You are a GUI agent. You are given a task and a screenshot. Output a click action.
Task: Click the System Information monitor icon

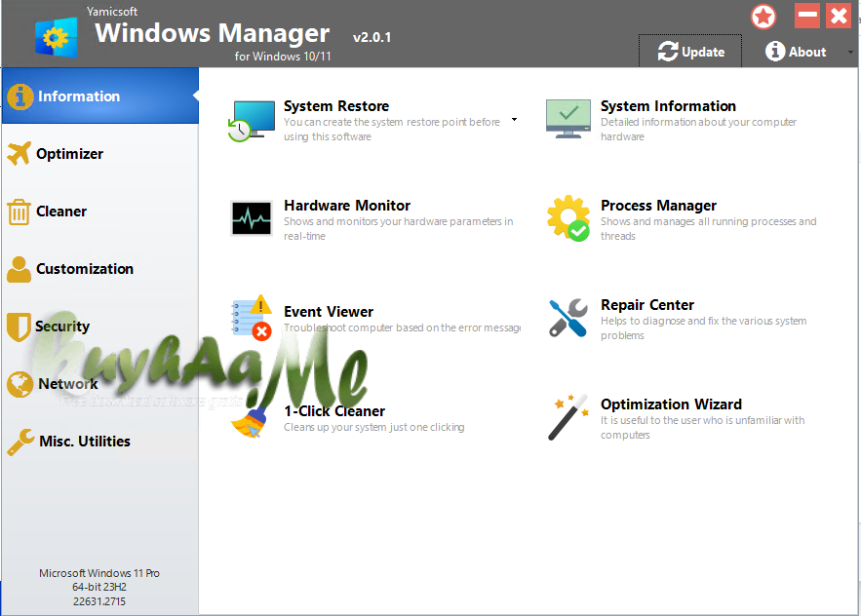[568, 119]
